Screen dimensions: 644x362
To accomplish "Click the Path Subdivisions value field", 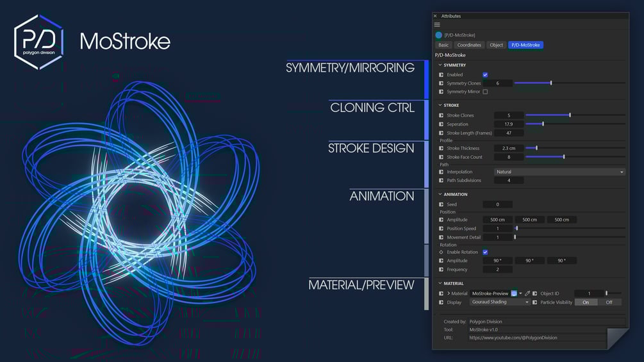I will tap(509, 181).
